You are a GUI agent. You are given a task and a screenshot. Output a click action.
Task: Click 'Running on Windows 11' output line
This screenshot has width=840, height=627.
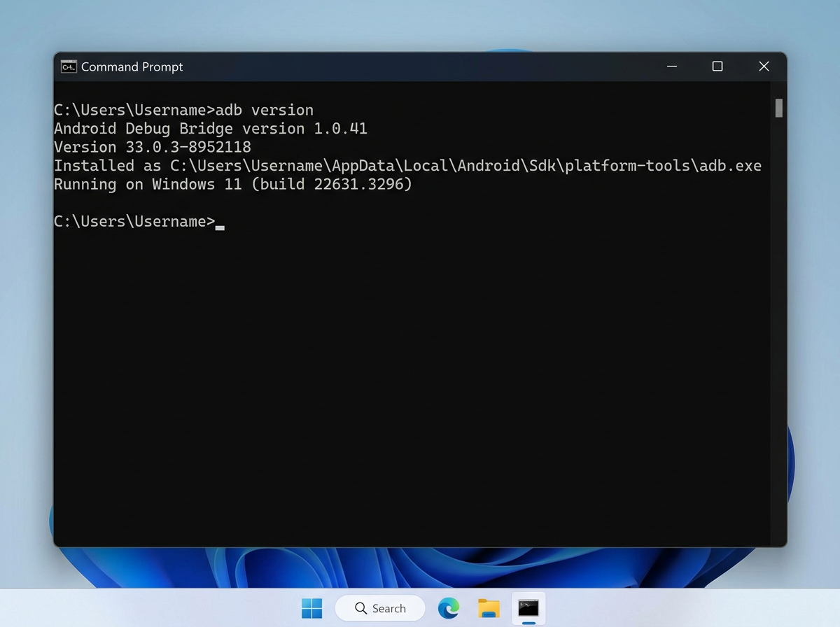(x=233, y=185)
